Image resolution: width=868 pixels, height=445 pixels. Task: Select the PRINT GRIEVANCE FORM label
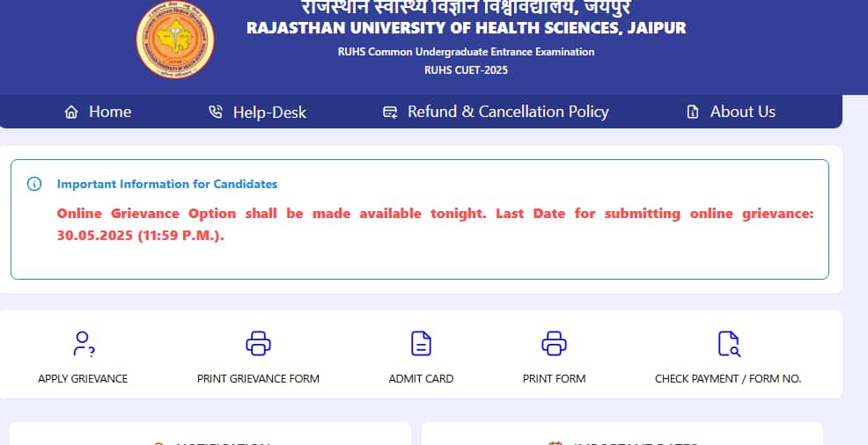coord(258,378)
